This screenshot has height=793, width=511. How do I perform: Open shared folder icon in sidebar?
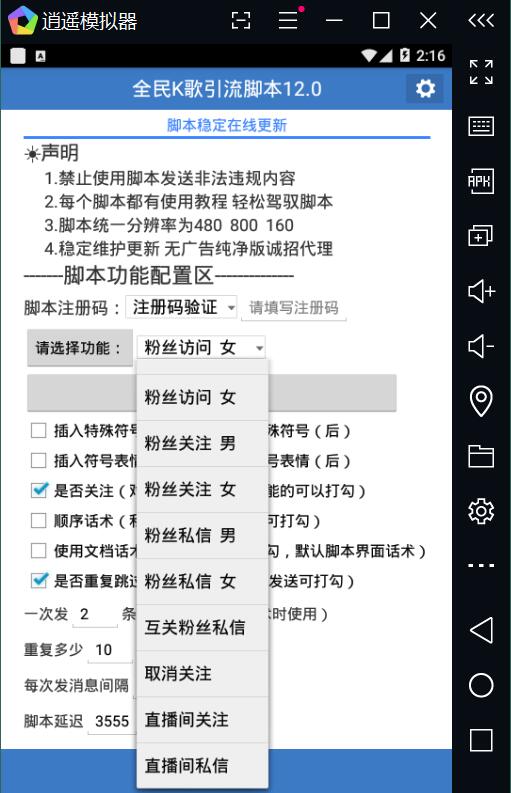(x=481, y=456)
